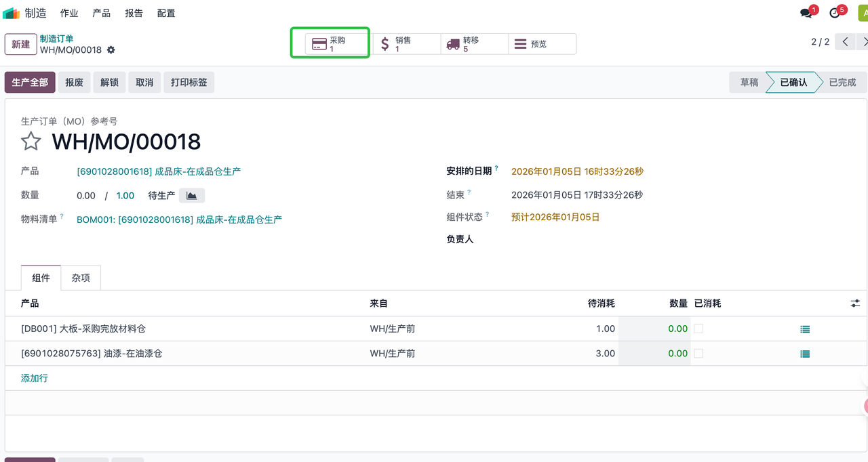The image size is (868, 462).
Task: Sort by the 产品 column header
Action: tap(30, 303)
